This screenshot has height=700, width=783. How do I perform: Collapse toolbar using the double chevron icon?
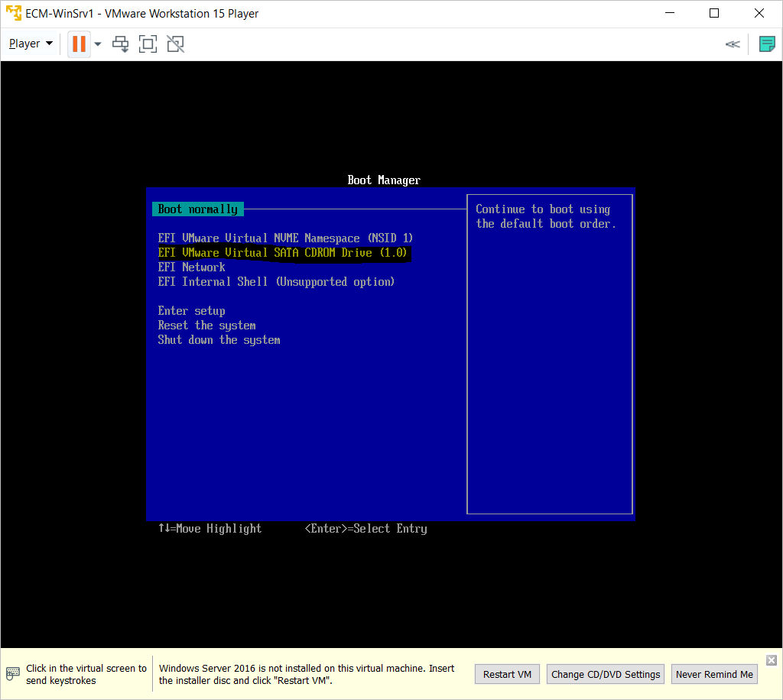coord(733,44)
